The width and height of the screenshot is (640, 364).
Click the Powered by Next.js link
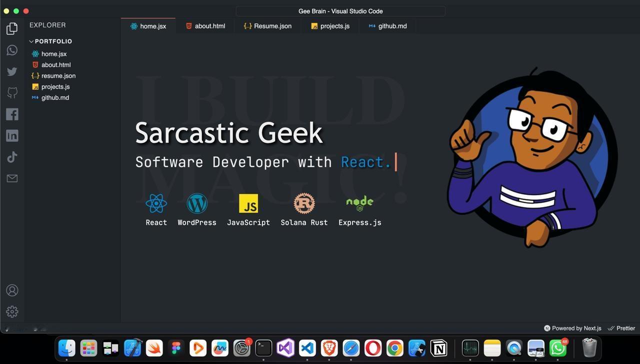coord(572,328)
